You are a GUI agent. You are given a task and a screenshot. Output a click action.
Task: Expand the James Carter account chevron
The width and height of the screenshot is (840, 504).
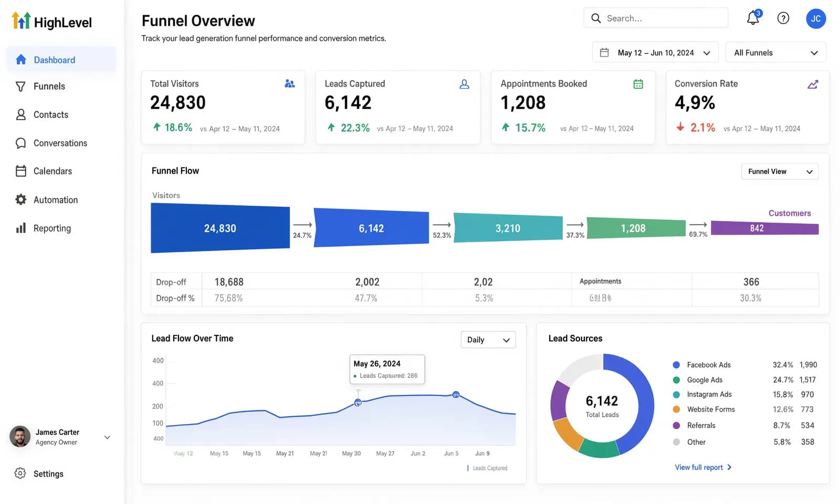(x=107, y=437)
